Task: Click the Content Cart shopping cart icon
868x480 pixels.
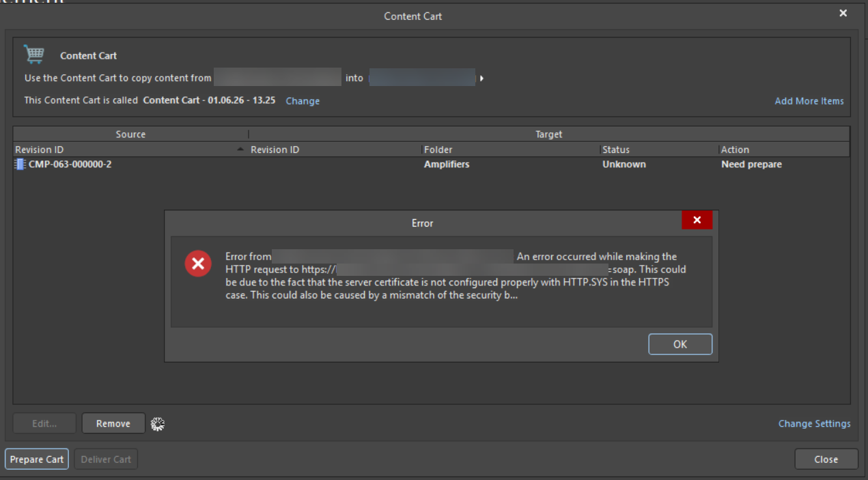Action: (x=33, y=54)
